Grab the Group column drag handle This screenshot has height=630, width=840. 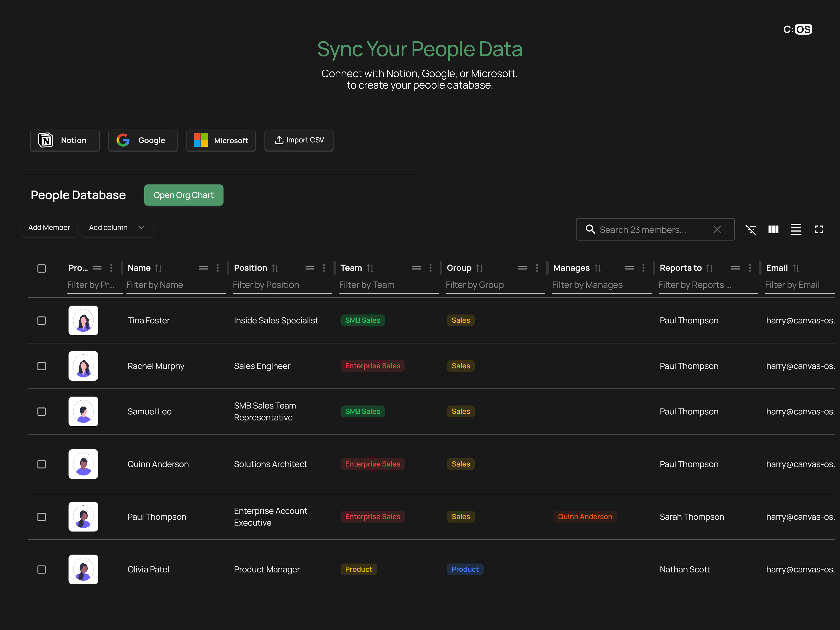523,268
